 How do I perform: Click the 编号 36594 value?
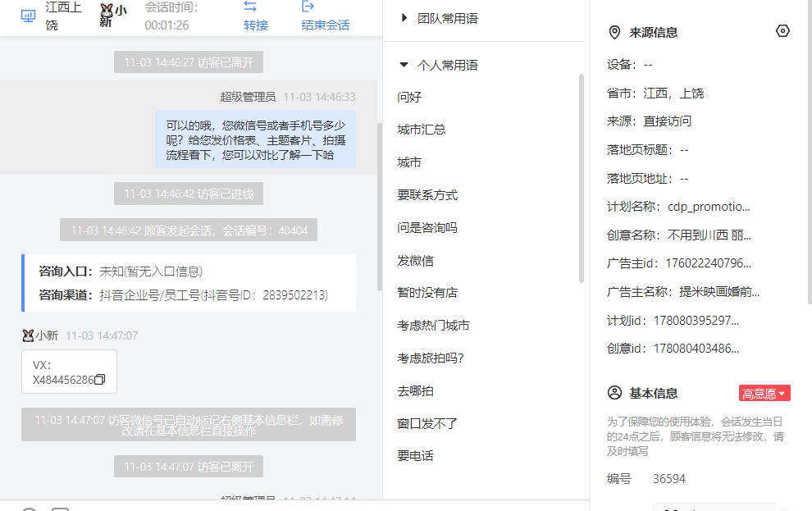669,479
